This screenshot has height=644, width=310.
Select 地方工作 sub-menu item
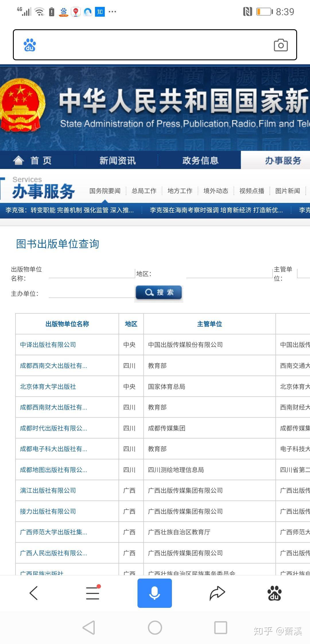tap(180, 191)
